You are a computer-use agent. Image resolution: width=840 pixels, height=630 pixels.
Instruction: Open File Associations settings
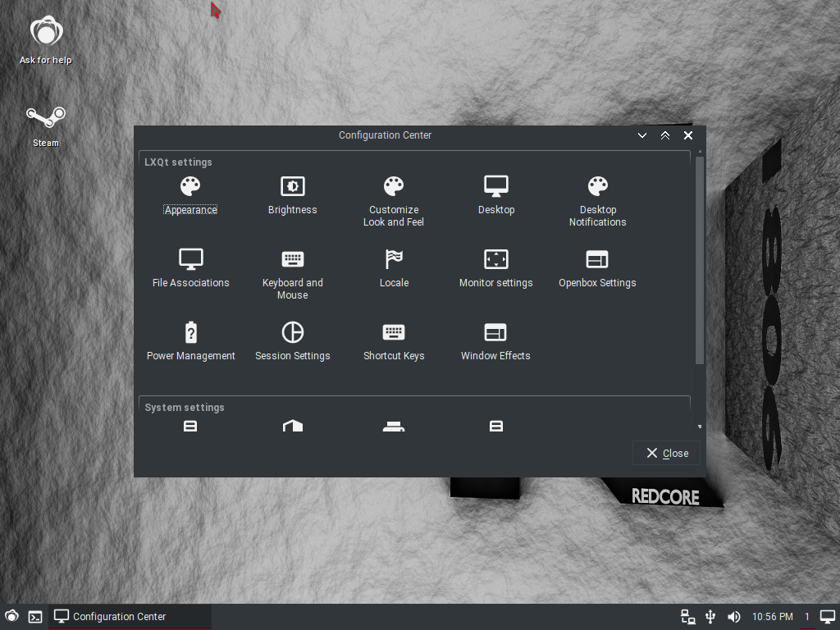coord(190,268)
